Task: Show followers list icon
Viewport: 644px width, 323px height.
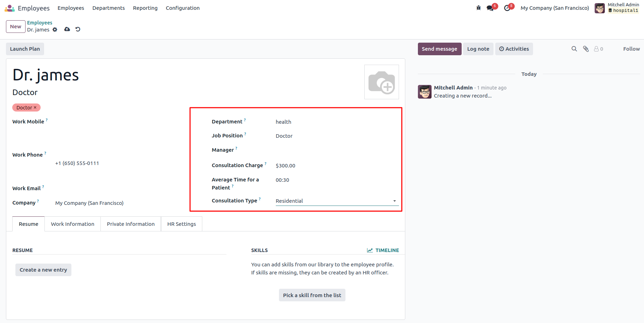Action: [598, 49]
